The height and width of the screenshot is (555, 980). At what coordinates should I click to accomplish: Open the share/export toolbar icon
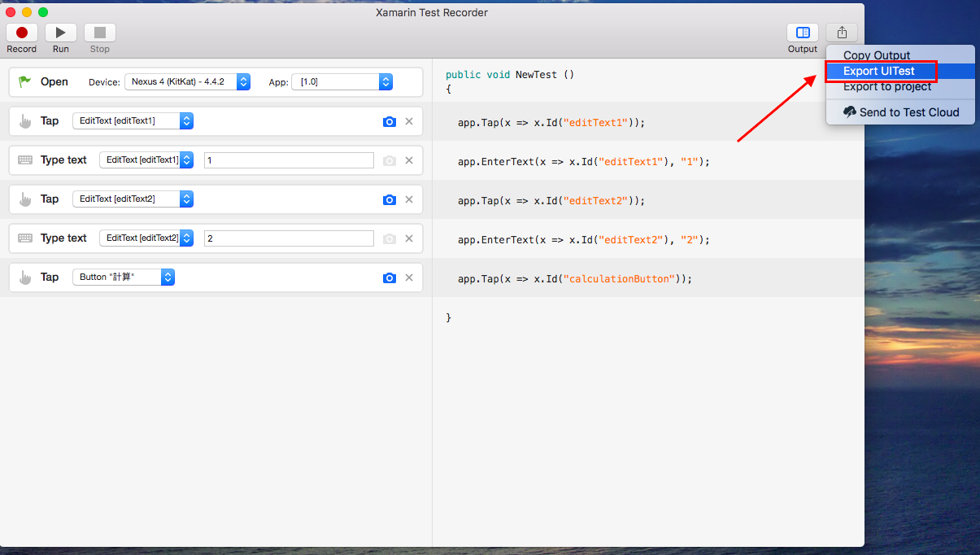tap(842, 33)
